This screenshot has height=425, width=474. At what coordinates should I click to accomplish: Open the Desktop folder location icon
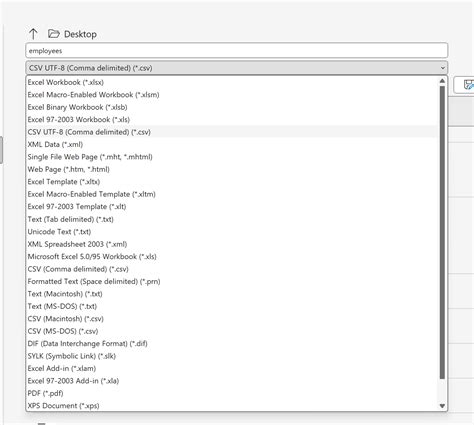[53, 34]
